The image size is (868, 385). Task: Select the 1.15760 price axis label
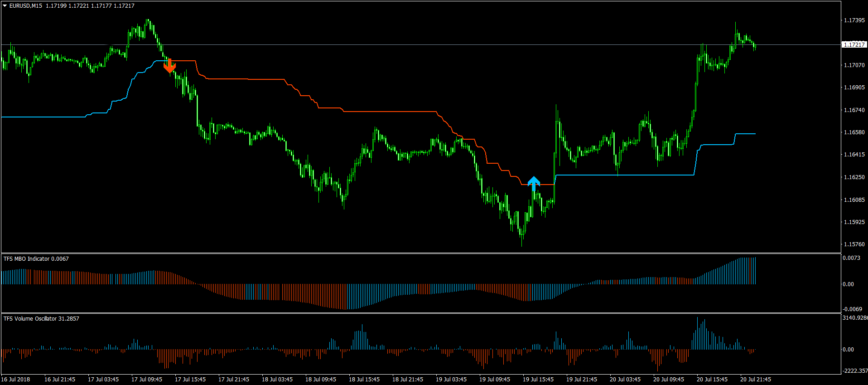pyautogui.click(x=854, y=244)
